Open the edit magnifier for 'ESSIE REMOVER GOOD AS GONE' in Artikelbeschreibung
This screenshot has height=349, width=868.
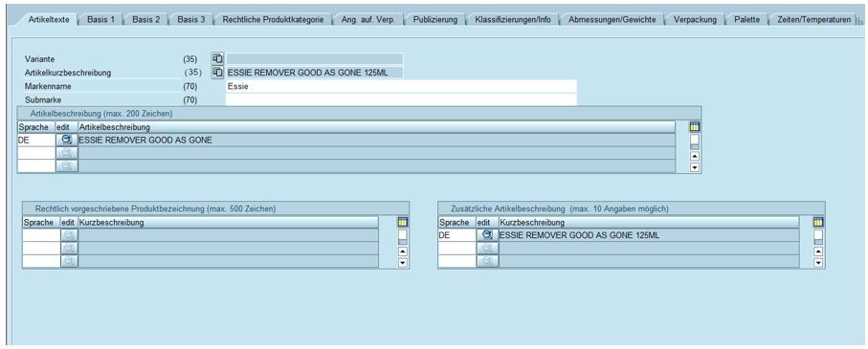[x=67, y=140]
